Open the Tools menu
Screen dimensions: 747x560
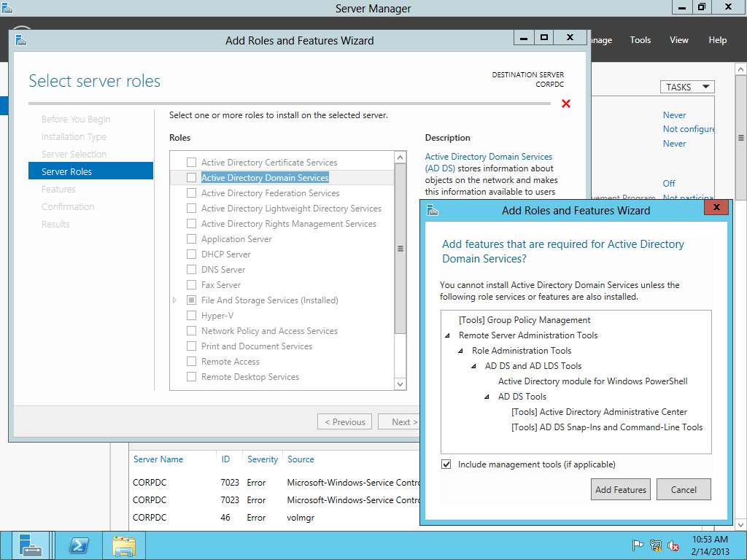pos(640,40)
